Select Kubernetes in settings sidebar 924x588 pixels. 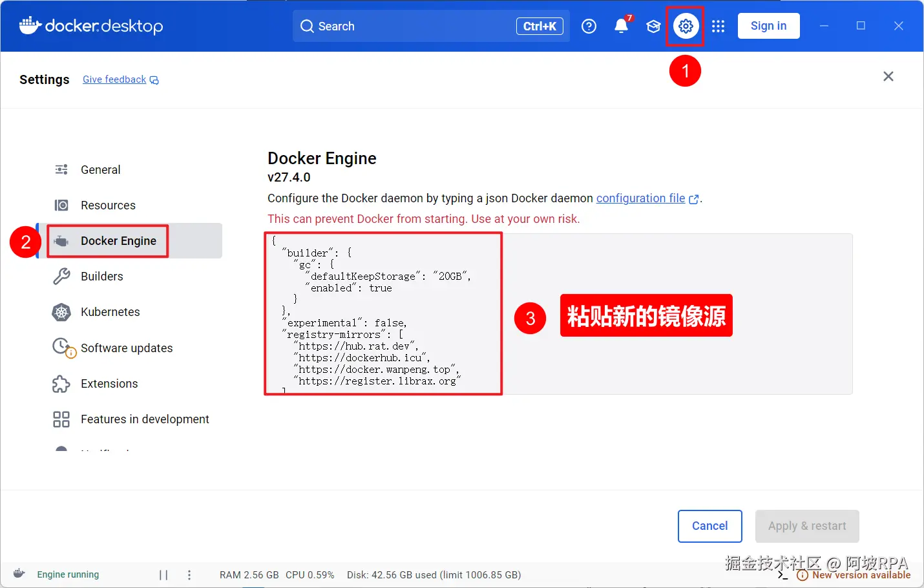click(130, 312)
